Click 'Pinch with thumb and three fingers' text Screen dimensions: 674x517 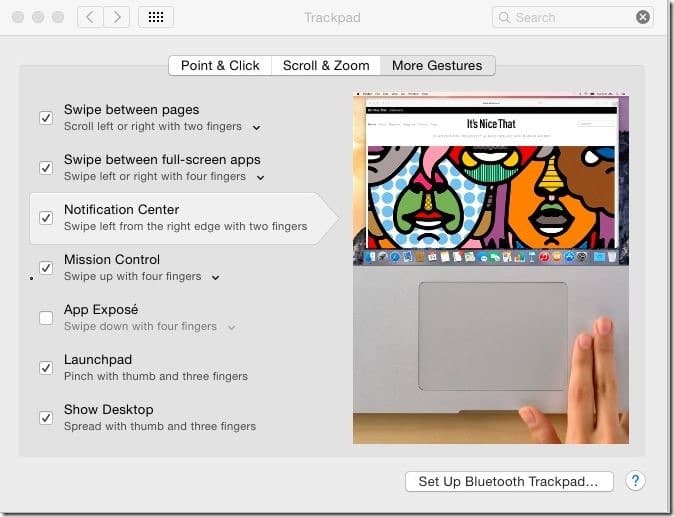click(156, 376)
